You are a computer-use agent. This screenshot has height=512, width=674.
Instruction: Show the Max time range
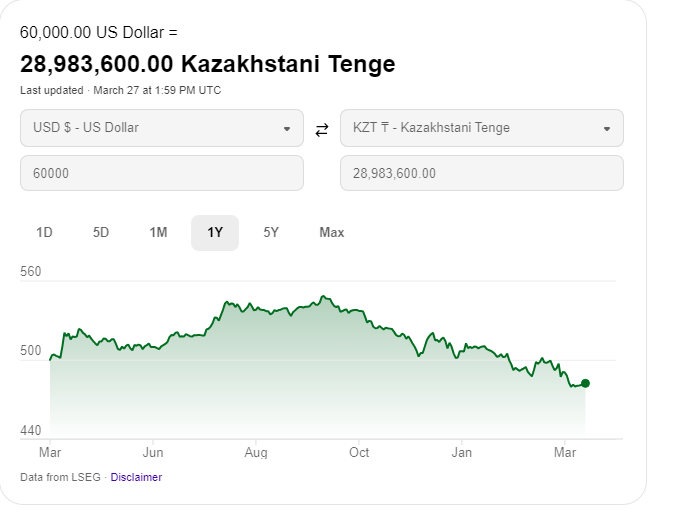point(332,233)
